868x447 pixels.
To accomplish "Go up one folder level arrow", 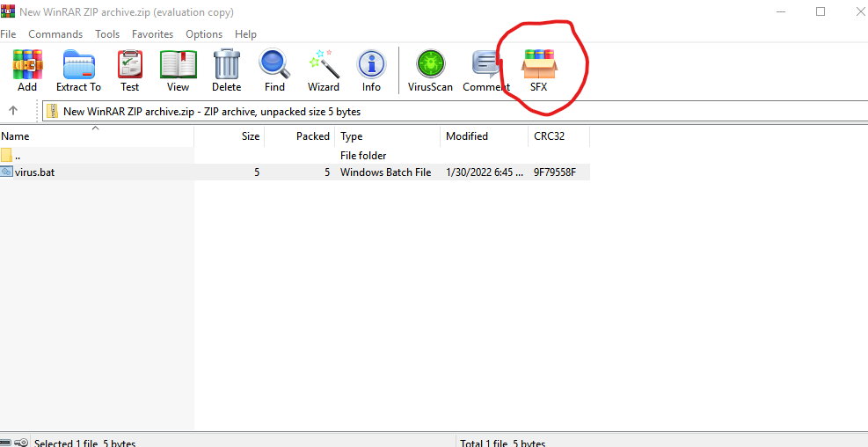I will pos(13,111).
